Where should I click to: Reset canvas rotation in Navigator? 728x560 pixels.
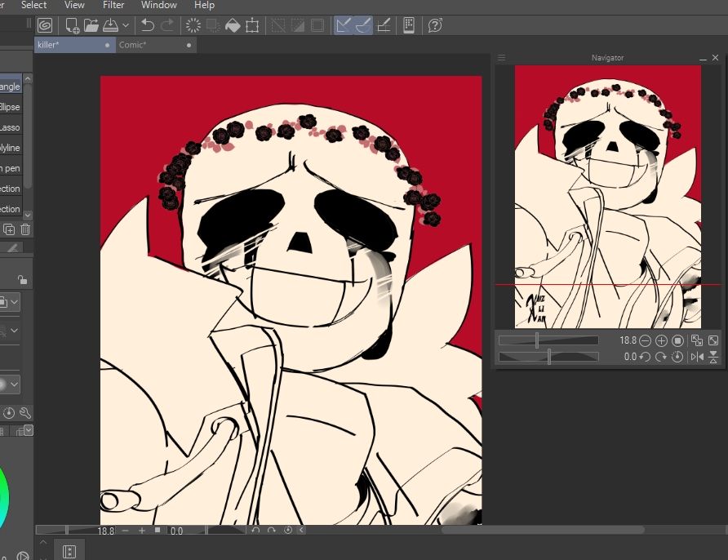coord(678,357)
